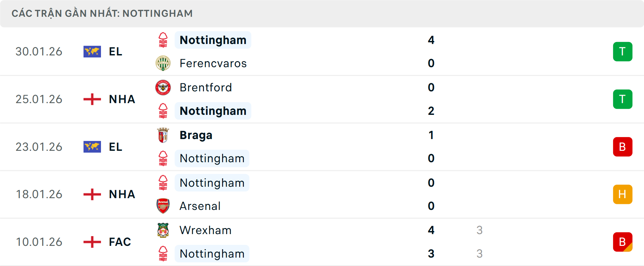Click red B result badge for Braga match
This screenshot has height=266, width=644.
click(x=623, y=147)
